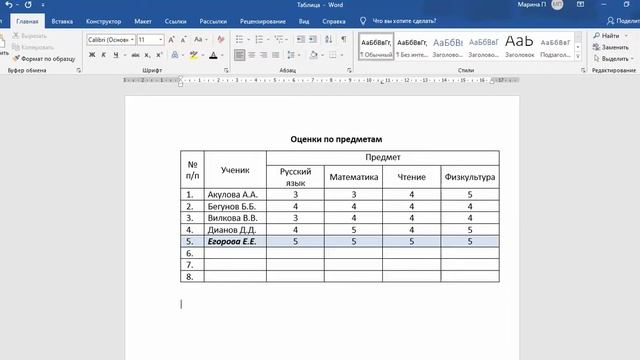Click the Физкультура header cell
Screen dimensions: 640x360
(470, 177)
